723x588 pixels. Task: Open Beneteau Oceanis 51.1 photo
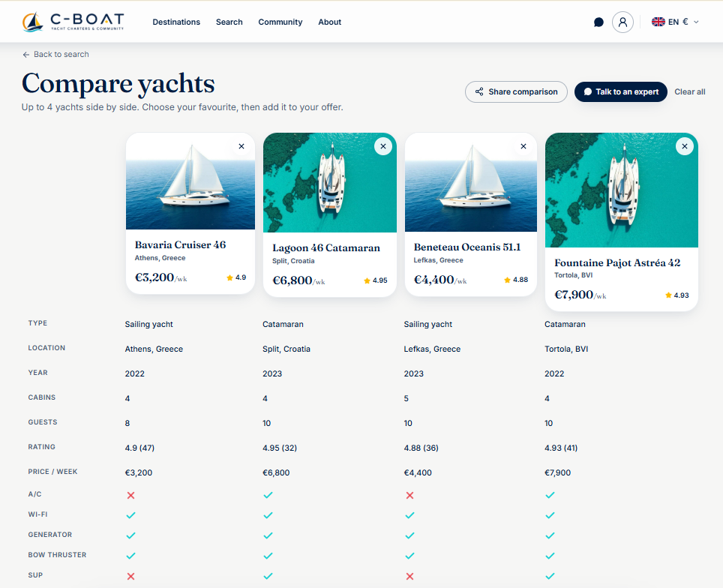[x=471, y=183]
